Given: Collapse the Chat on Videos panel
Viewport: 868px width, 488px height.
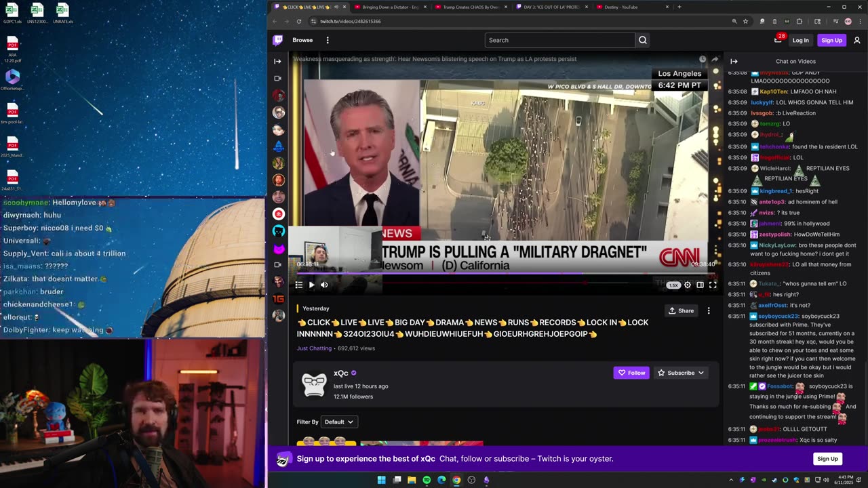Looking at the screenshot, I should (x=734, y=61).
